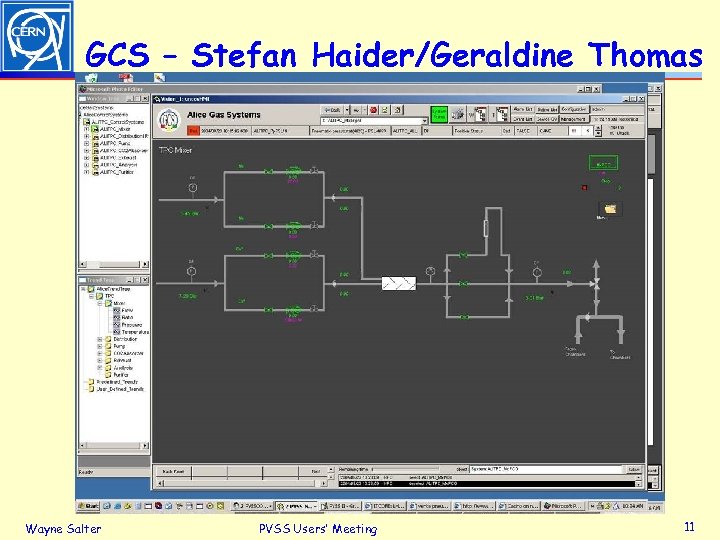The height and width of the screenshot is (540, 720).
Task: Click the red alarm status cell
Action: click(193, 131)
